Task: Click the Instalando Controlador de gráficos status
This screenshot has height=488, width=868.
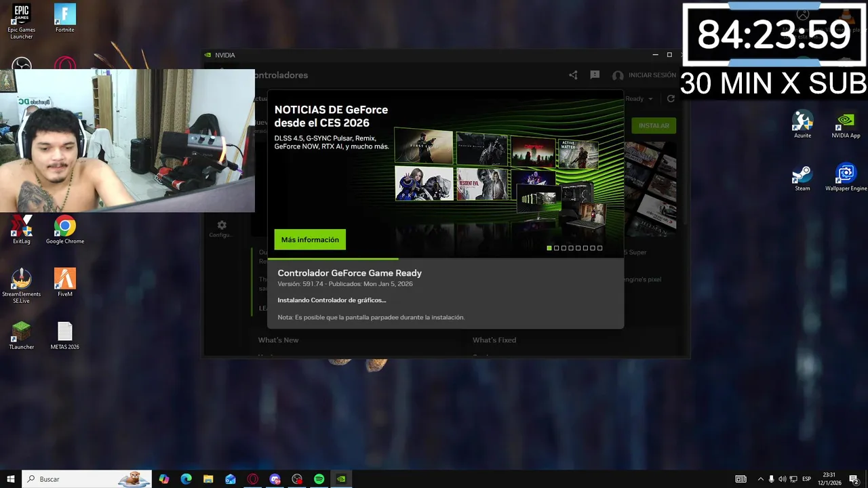Action: click(x=332, y=300)
